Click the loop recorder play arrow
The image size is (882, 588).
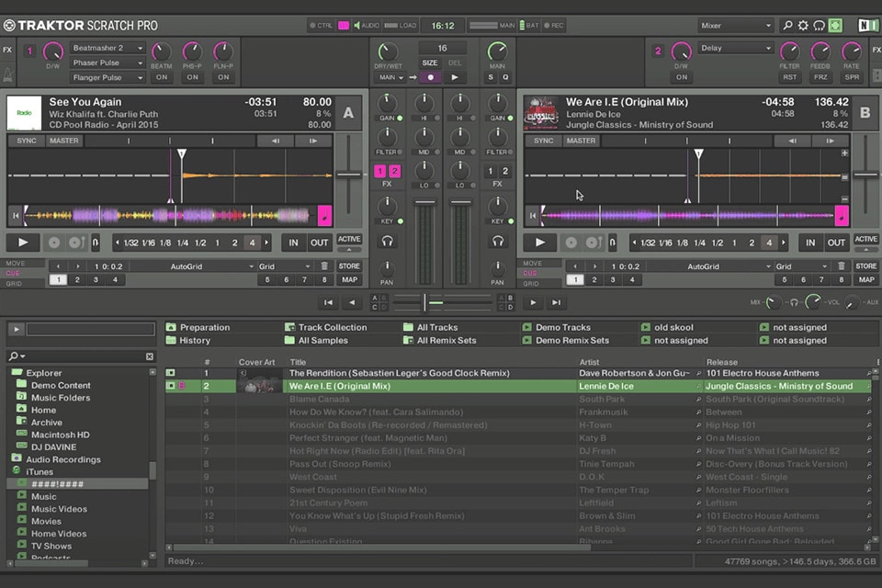pos(455,77)
